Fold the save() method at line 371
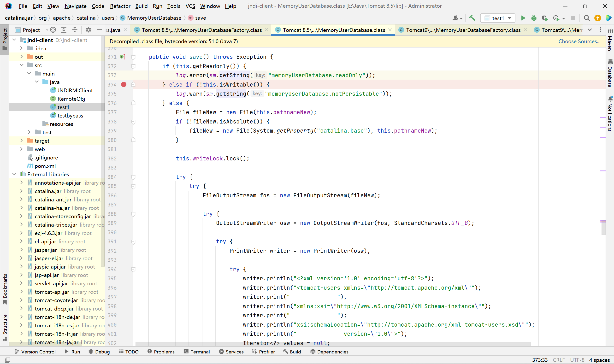The width and height of the screenshot is (614, 364). pyautogui.click(x=133, y=57)
